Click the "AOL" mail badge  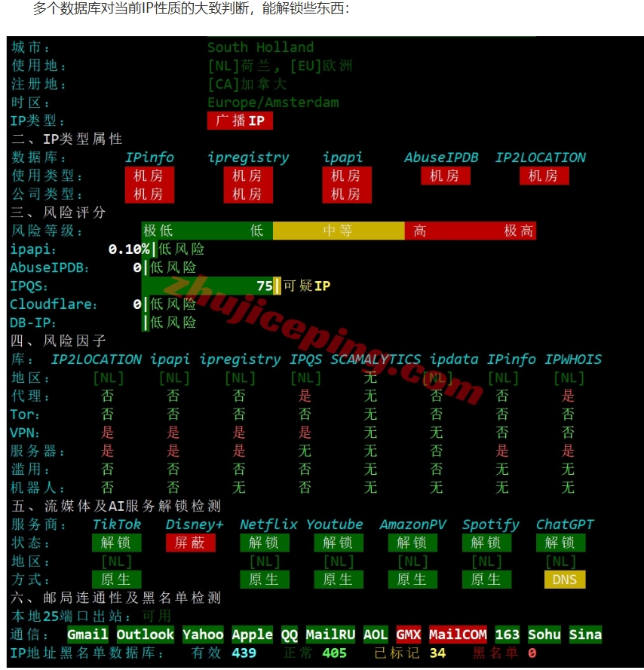[376, 635]
